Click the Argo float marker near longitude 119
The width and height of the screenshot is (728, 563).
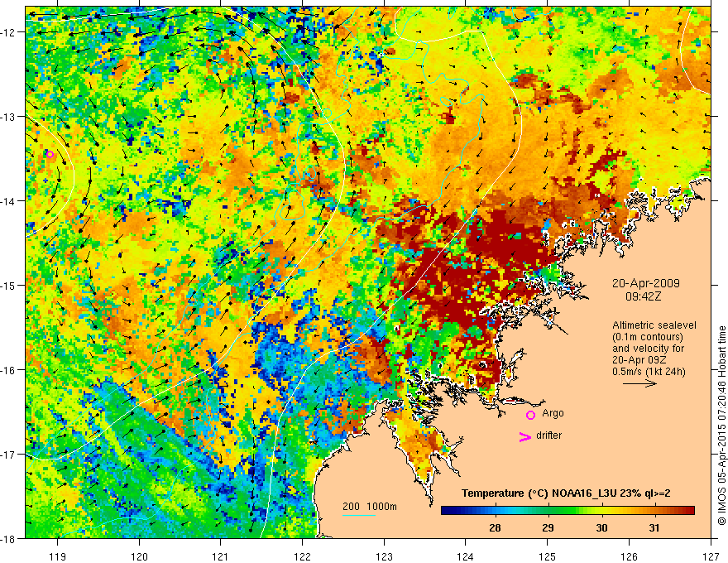pos(50,154)
